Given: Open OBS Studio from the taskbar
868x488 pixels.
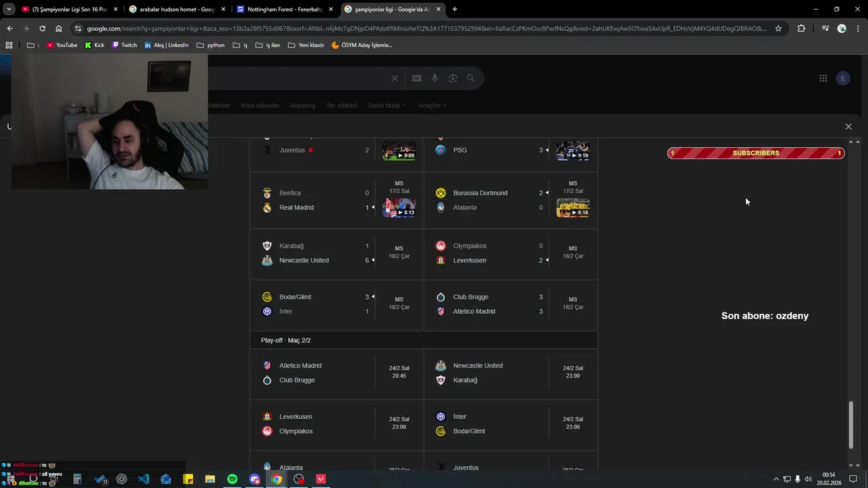Looking at the screenshot, I should 299,479.
